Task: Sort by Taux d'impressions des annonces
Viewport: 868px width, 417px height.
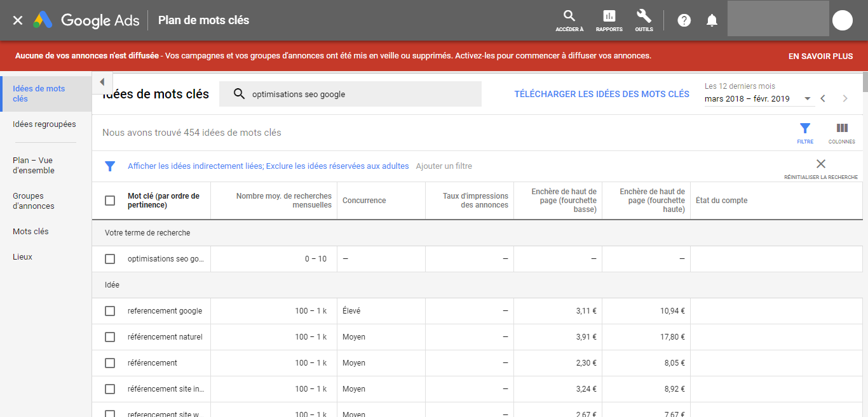Action: point(475,201)
